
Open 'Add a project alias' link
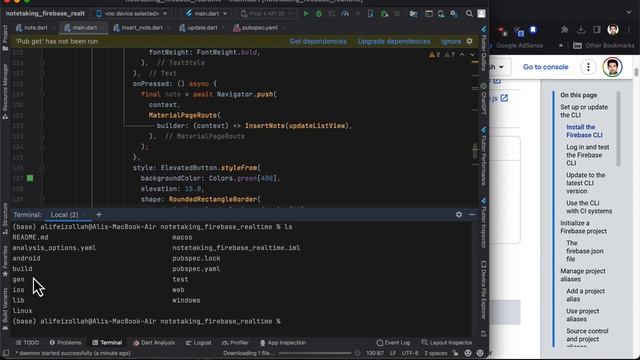(x=585, y=295)
